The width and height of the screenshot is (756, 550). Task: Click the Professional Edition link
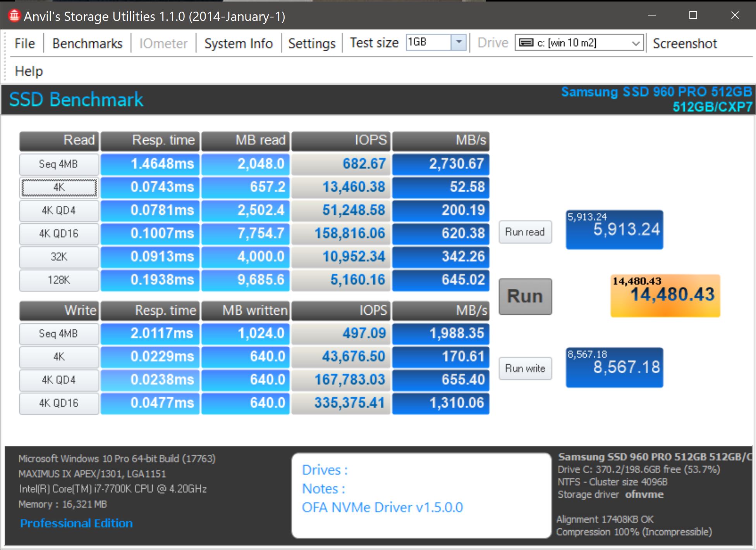(x=76, y=523)
